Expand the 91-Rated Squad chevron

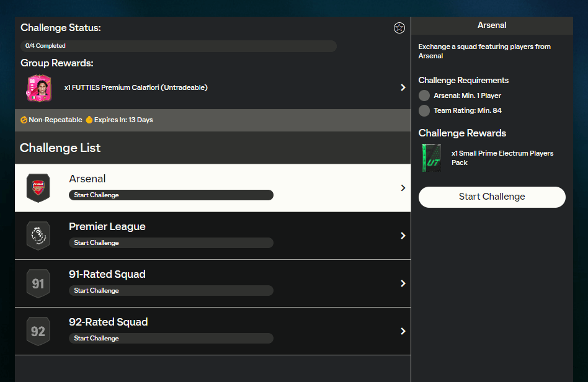(403, 283)
